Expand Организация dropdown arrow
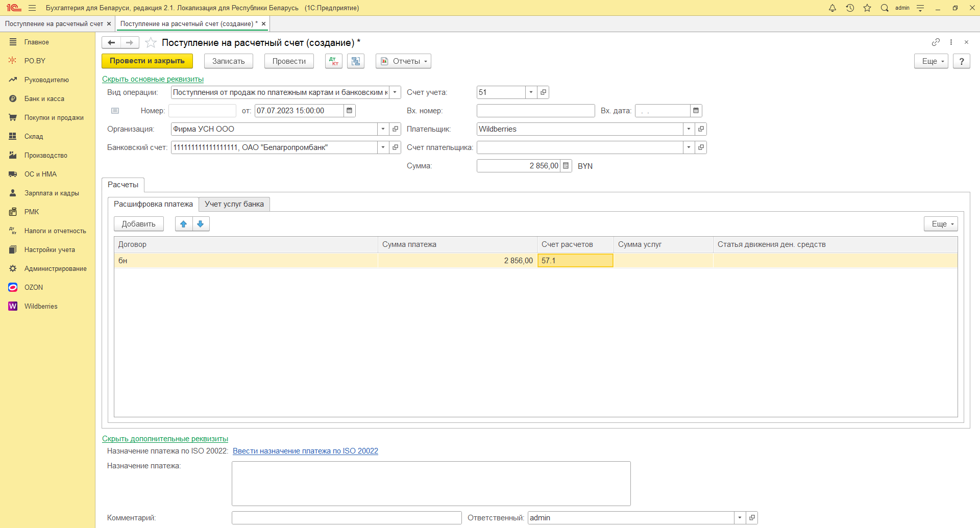The image size is (980, 528). pos(383,129)
